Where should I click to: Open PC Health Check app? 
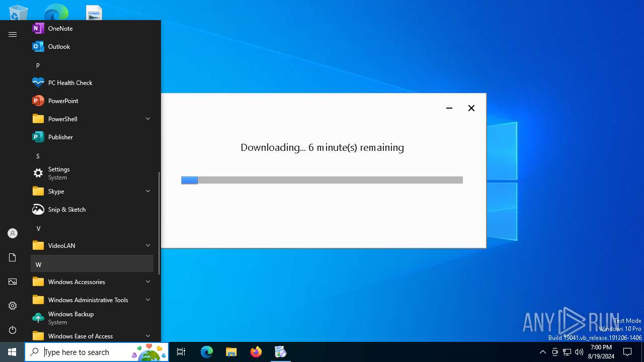pyautogui.click(x=92, y=83)
